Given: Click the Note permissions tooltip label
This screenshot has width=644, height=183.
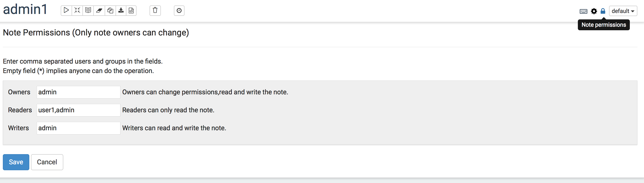Looking at the screenshot, I should [x=604, y=25].
